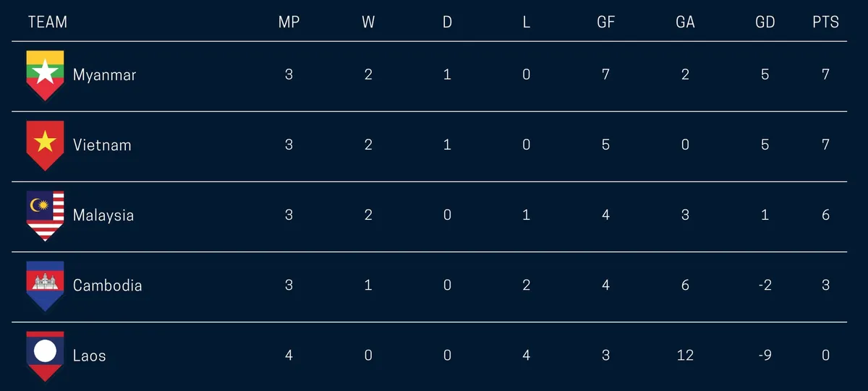
Task: Select the Laos team name
Action: coord(89,356)
